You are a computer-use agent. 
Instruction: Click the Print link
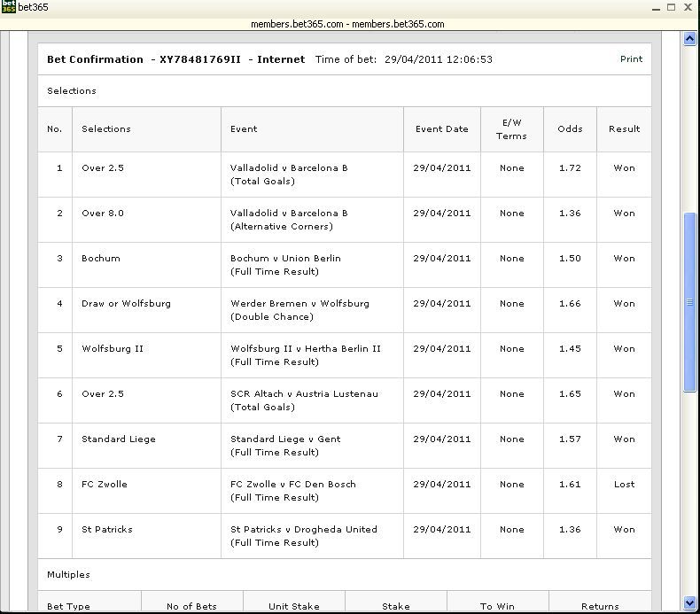tap(631, 59)
